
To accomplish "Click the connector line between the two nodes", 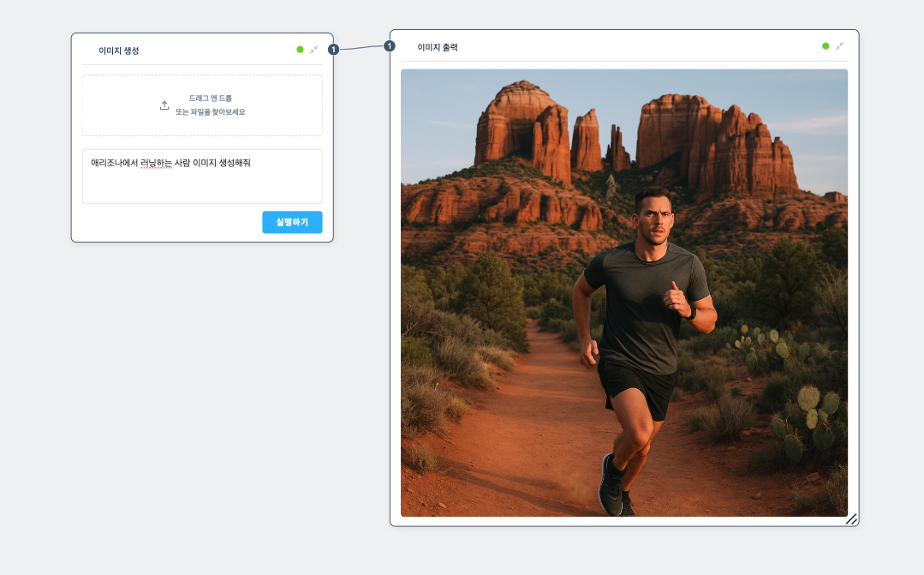I will point(361,48).
